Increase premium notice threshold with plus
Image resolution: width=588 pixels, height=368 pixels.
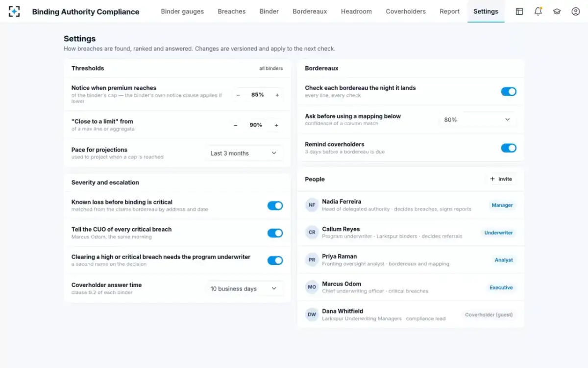point(277,95)
